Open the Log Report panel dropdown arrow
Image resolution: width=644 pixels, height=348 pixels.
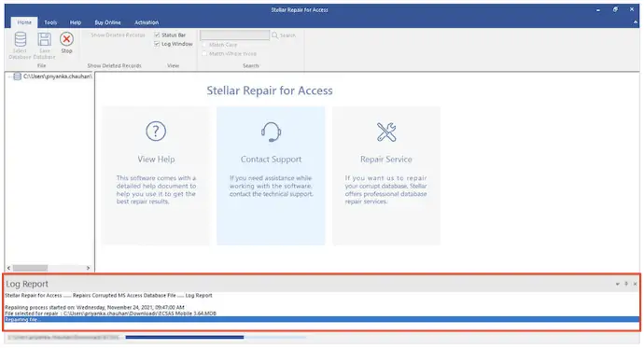click(617, 284)
